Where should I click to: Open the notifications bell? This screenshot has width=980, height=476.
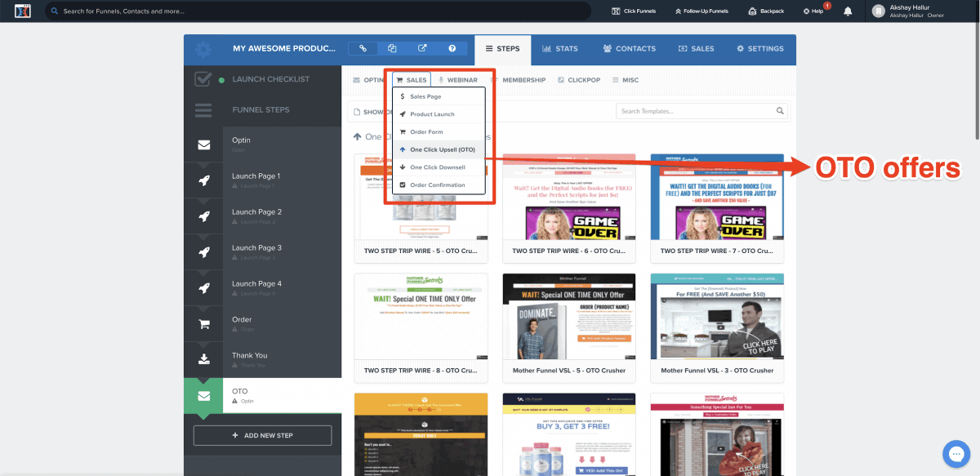(848, 11)
